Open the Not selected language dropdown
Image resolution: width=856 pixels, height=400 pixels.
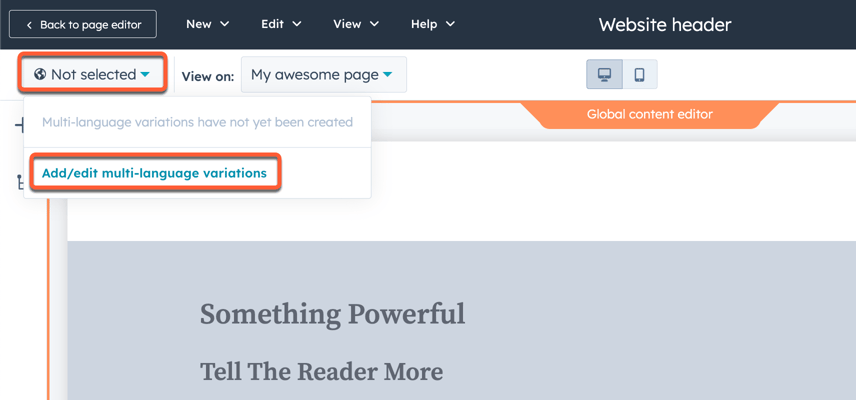coord(92,74)
